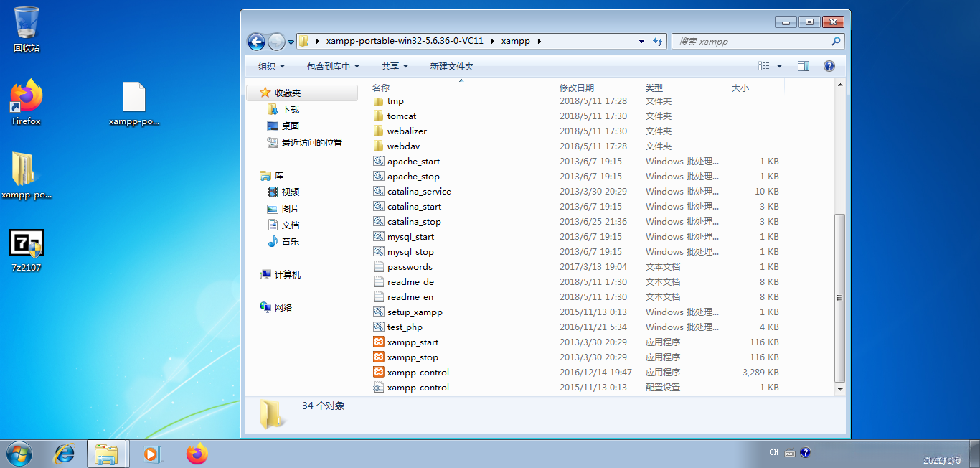
Task: Open the 视频 library
Action: [x=283, y=192]
